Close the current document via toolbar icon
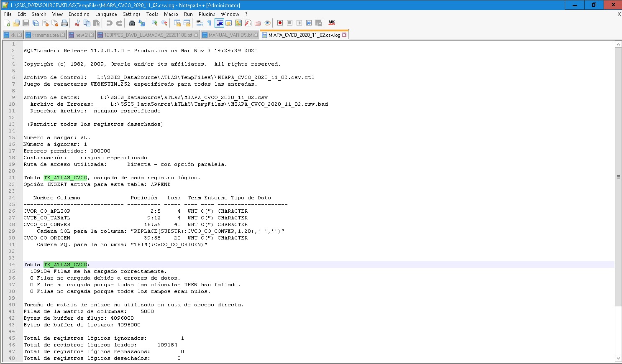622x364 pixels. (x=45, y=23)
